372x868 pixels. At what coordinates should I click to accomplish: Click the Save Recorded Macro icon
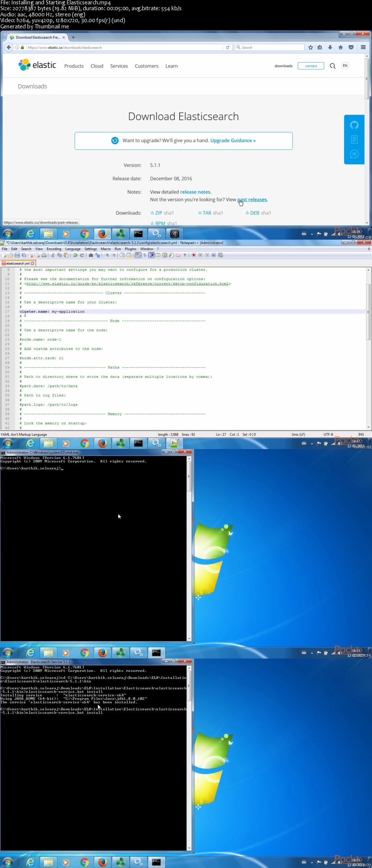click(220, 255)
